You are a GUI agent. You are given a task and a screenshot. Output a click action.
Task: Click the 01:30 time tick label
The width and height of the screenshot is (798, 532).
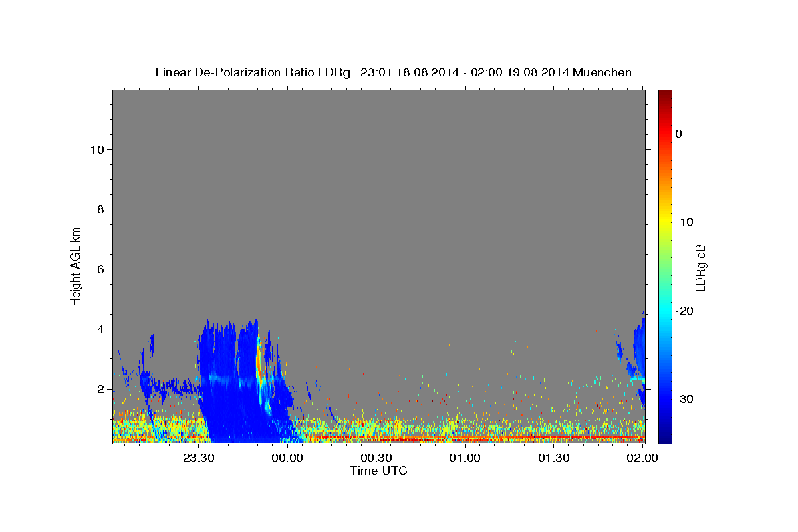553,458
